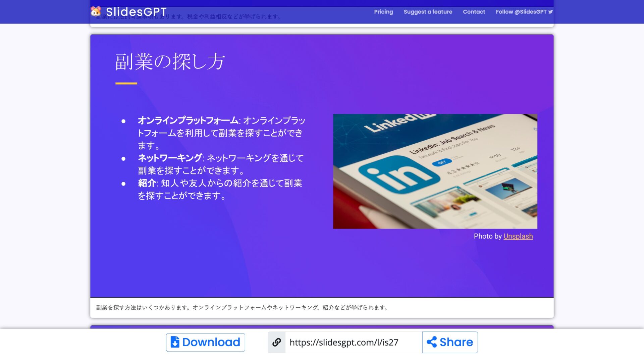Click the Twitter bird icon in header

pyautogui.click(x=550, y=12)
